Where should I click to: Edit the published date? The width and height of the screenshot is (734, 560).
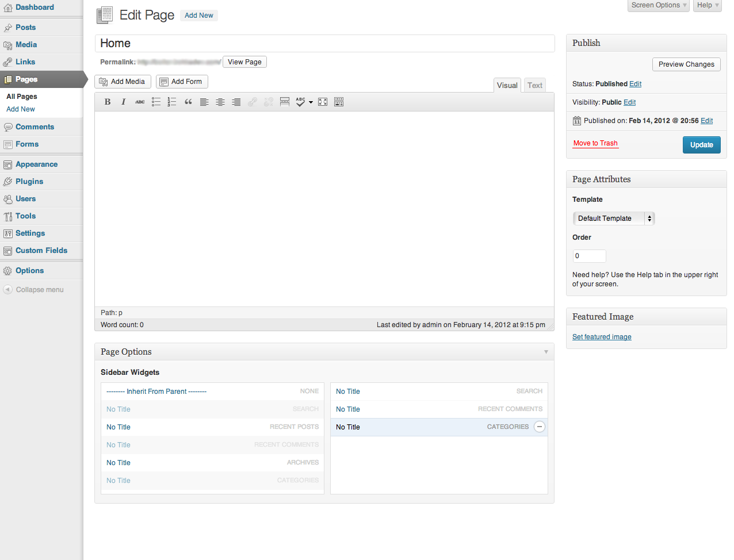click(707, 121)
